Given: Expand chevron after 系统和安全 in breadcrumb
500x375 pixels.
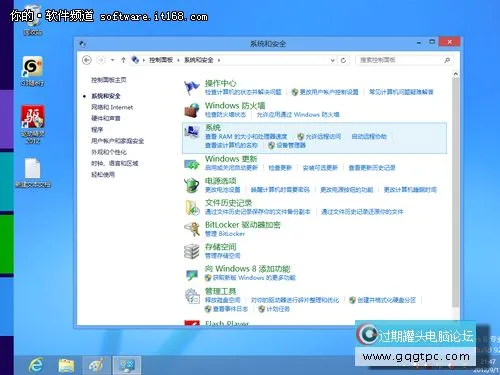Looking at the screenshot, I should 219,60.
